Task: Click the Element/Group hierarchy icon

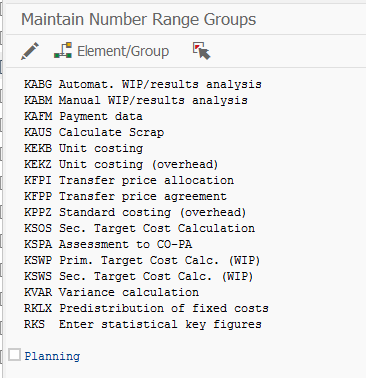Action: click(x=63, y=50)
